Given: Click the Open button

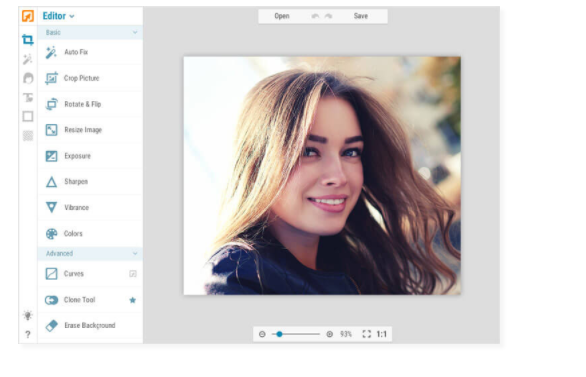Looking at the screenshot, I should click(282, 16).
